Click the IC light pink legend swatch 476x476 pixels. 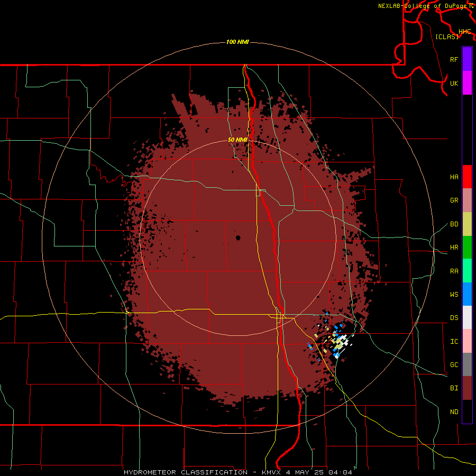[467, 341]
